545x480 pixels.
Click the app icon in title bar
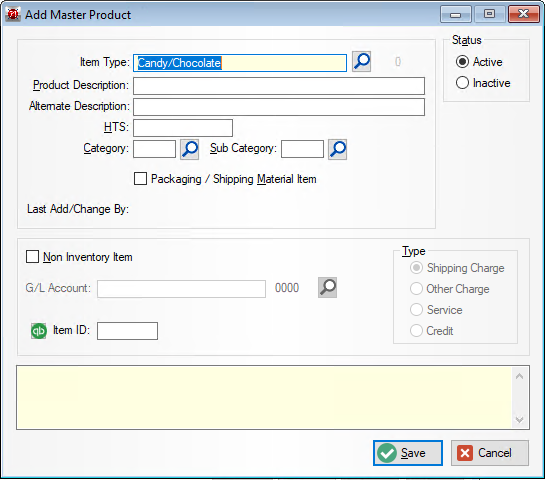click(13, 14)
